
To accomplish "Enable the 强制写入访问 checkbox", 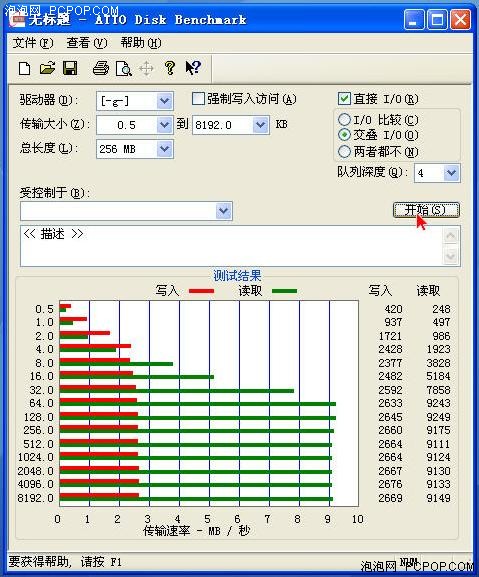I will click(x=198, y=99).
